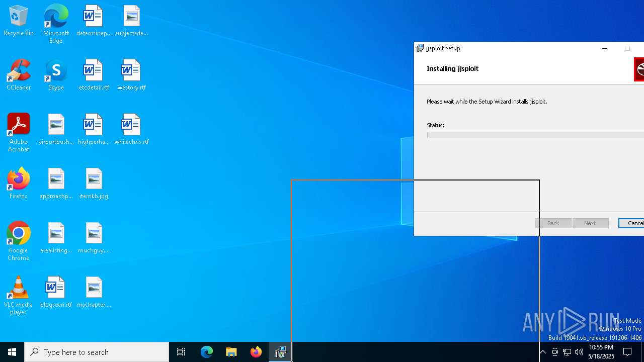Click the installation status progress bar
Image resolution: width=644 pixels, height=362 pixels.
click(x=535, y=135)
